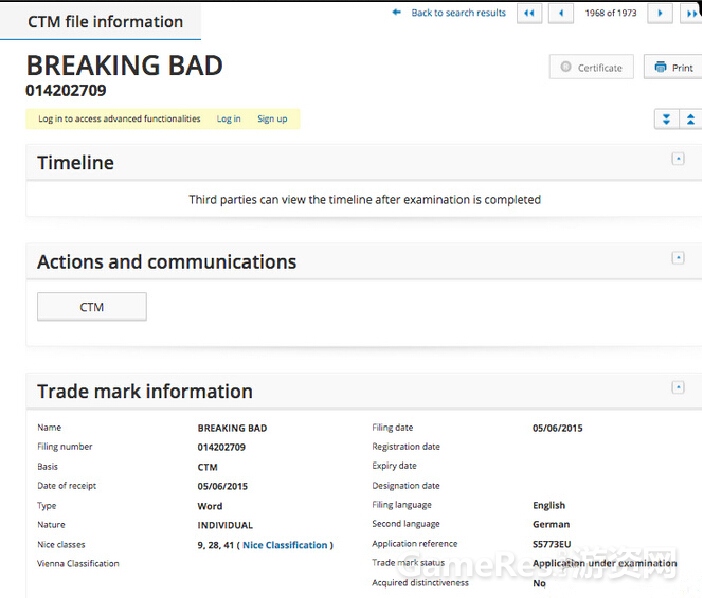Image resolution: width=702 pixels, height=598 pixels.
Task: Collapse the Actions and communications section
Action: [678, 258]
